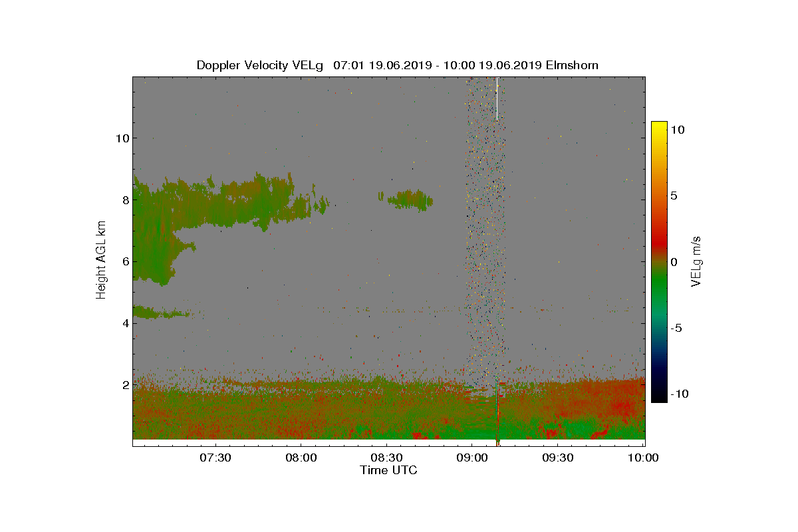Click the 08:00 time tick label
Image resolution: width=798 pixels, height=532 pixels.
tap(301, 458)
